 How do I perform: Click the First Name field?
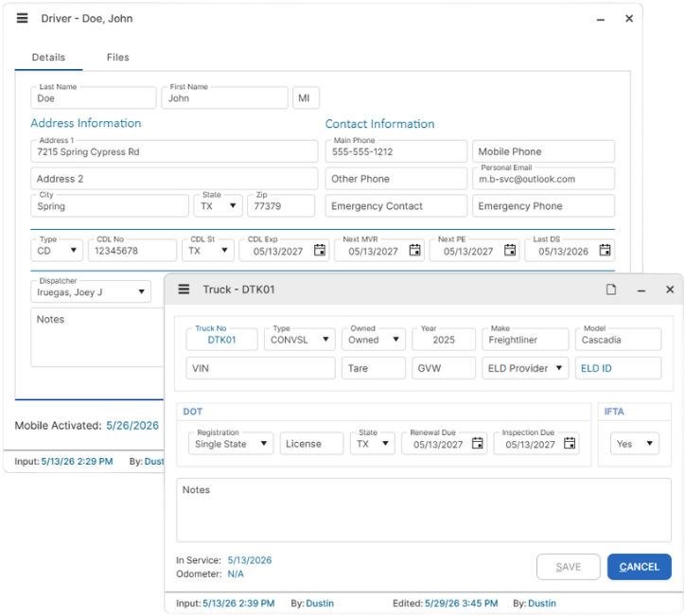point(224,97)
